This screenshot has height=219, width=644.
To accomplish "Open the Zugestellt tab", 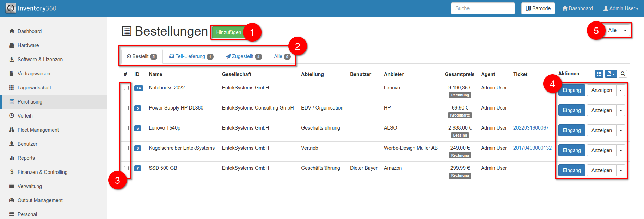I will click(x=244, y=56).
